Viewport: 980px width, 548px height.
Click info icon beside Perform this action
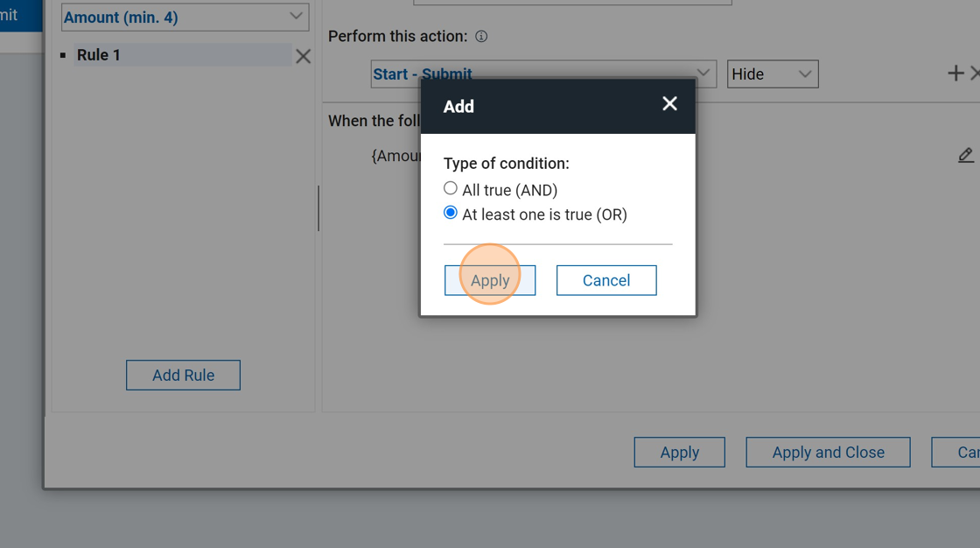pos(481,37)
